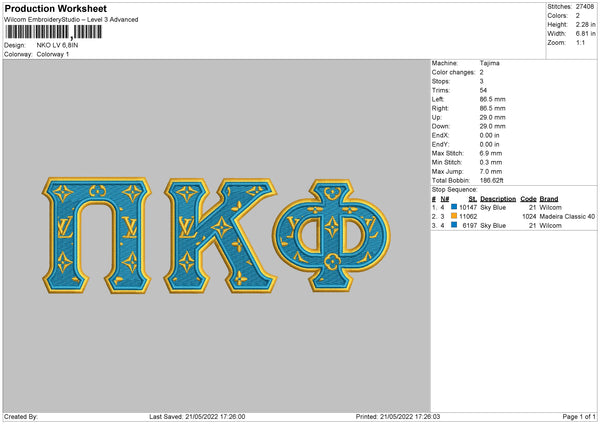Image resolution: width=600 pixels, height=424 pixels.
Task: Click the 'N#' column header
Action: [445, 199]
